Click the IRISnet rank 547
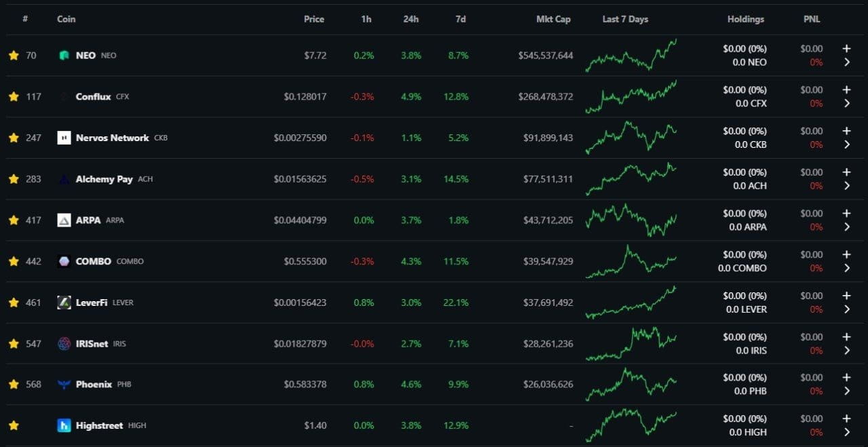This screenshot has width=868, height=447. [33, 344]
